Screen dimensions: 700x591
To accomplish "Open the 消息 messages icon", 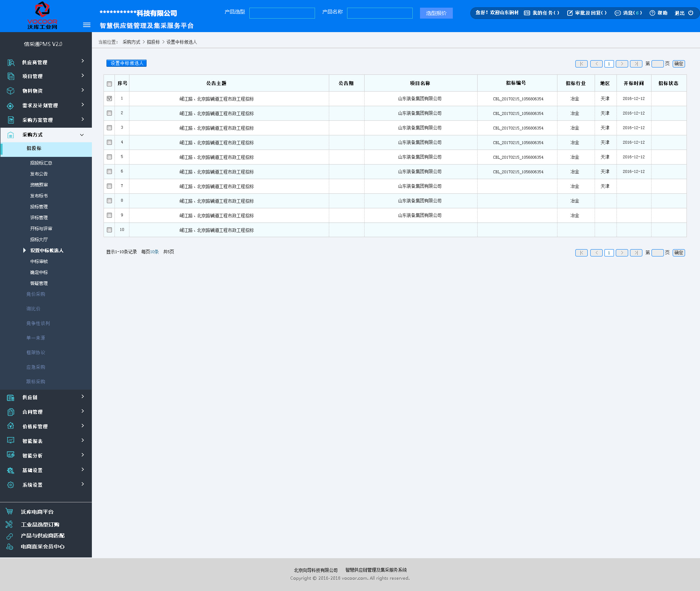I will [x=617, y=13].
